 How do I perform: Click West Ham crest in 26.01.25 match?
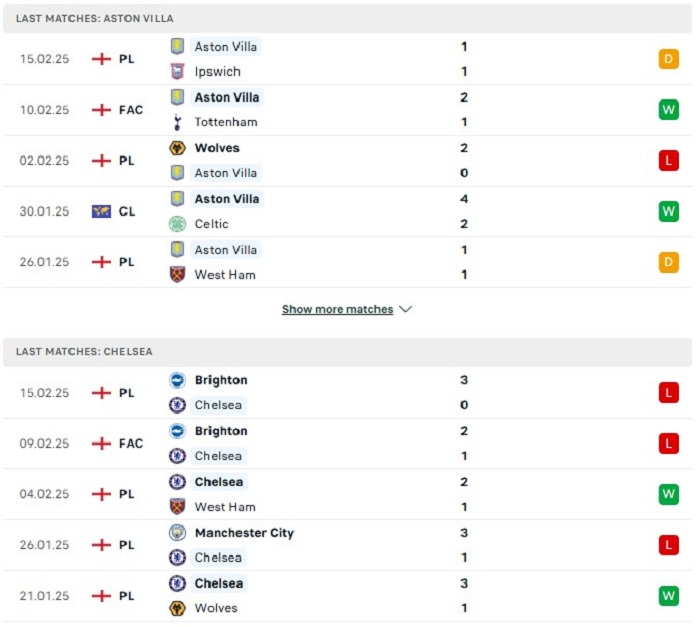[x=177, y=275]
